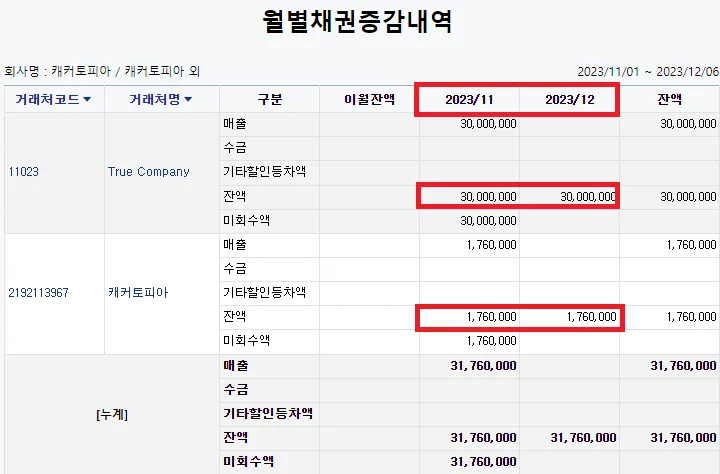The width and height of the screenshot is (720, 474).
Task: Click the rightmost 잔액 column header
Action: (669, 99)
